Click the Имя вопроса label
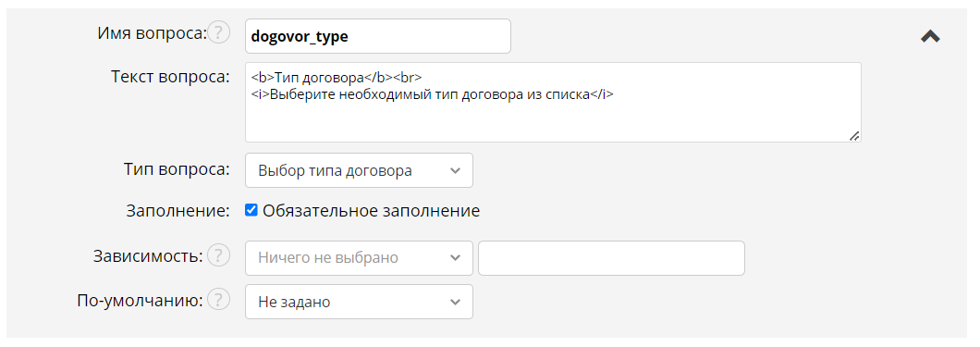Screen dimensions: 980x347 click(152, 33)
